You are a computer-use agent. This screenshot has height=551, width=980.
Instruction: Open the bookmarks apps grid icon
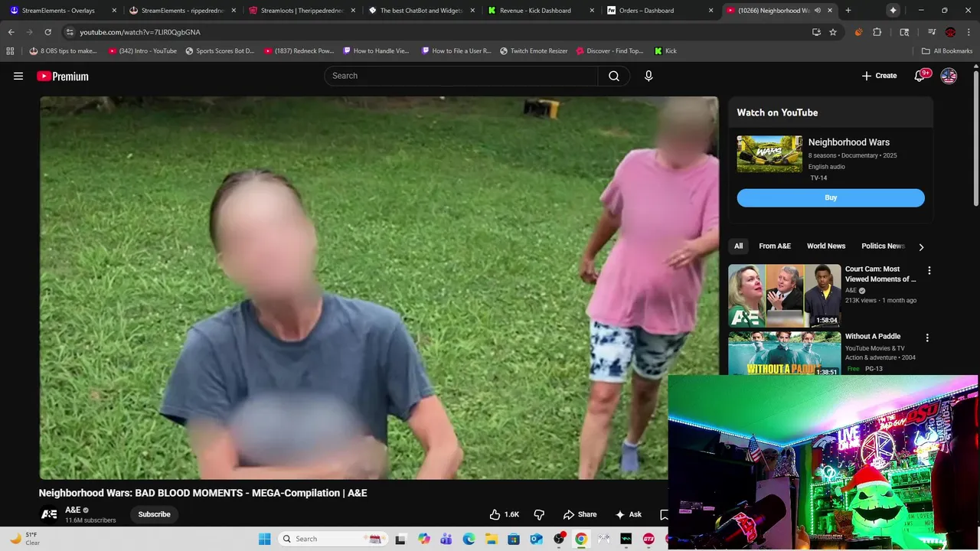(x=10, y=51)
